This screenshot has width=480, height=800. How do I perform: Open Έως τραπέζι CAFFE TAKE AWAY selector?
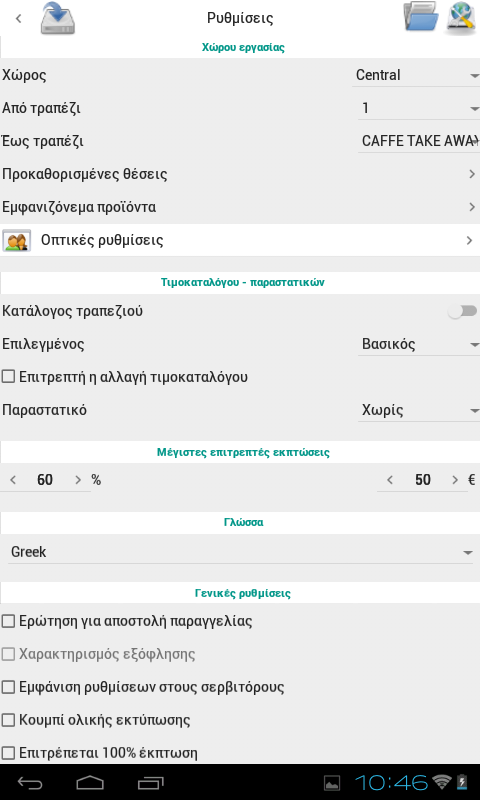[418, 141]
